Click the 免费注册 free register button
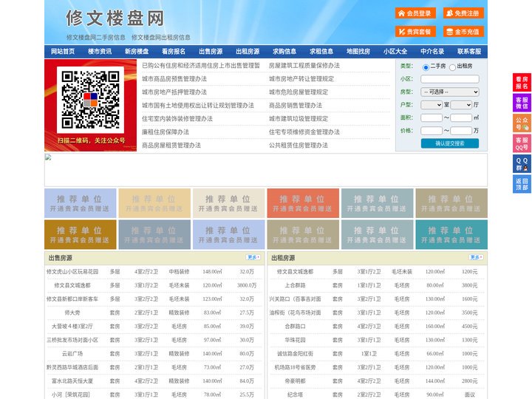Viewport: 532px width, 399px height. (x=463, y=13)
